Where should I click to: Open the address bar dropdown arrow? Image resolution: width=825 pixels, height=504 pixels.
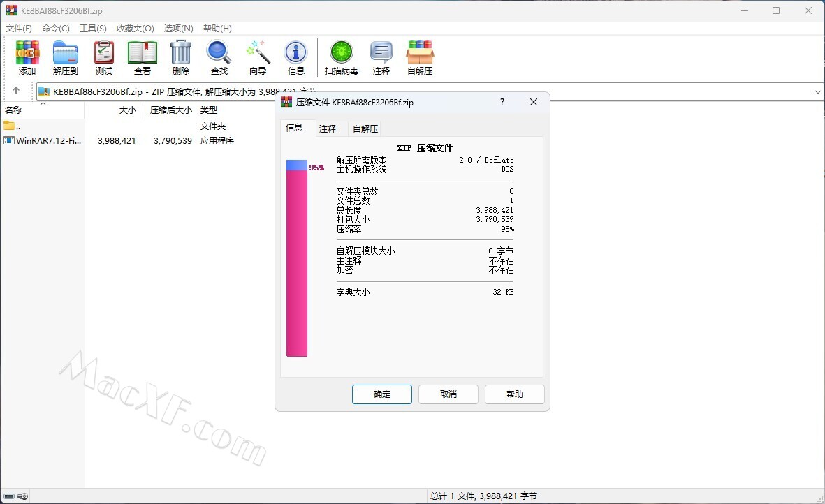point(817,91)
